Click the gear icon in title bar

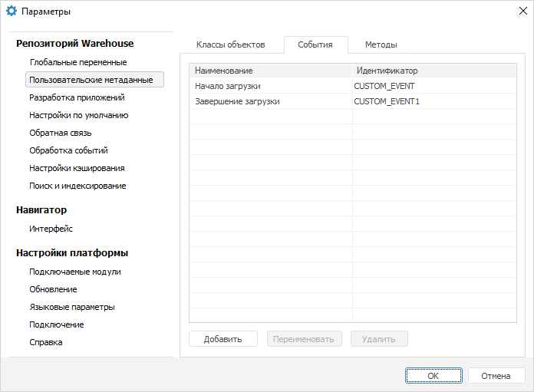click(x=12, y=12)
